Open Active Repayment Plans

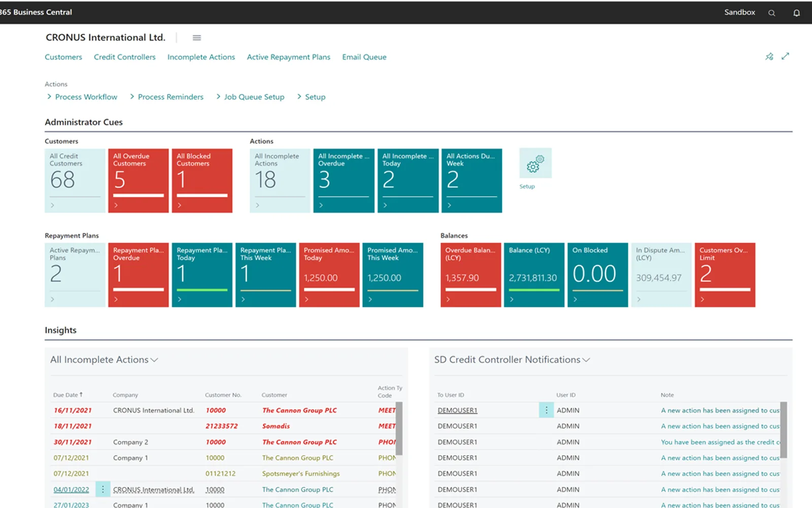[x=288, y=57]
